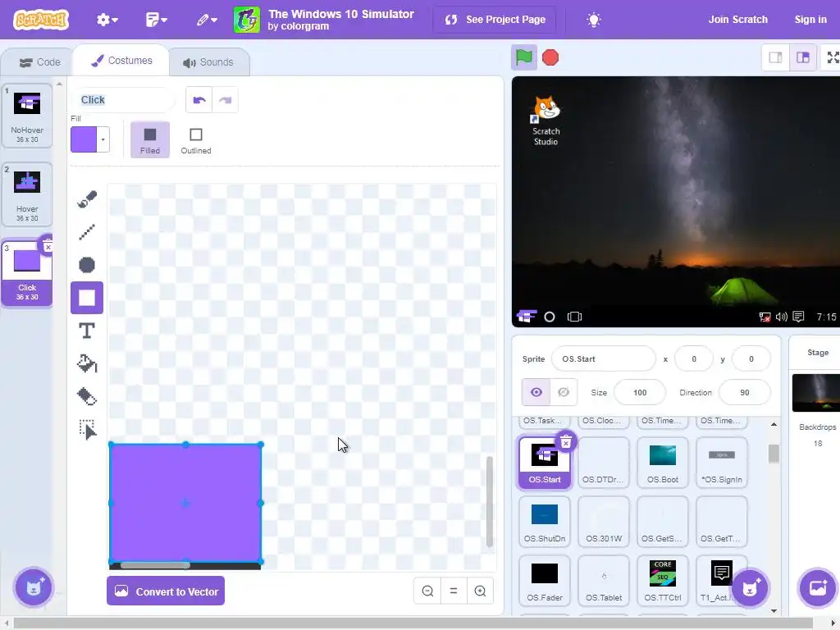Select the Fill bucket tool
Screen dimensions: 840x630
click(87, 363)
